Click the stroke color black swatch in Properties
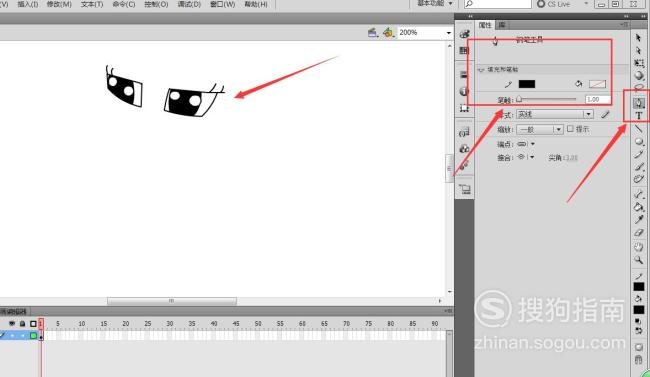Viewport: 650px width, 377px height. point(527,84)
